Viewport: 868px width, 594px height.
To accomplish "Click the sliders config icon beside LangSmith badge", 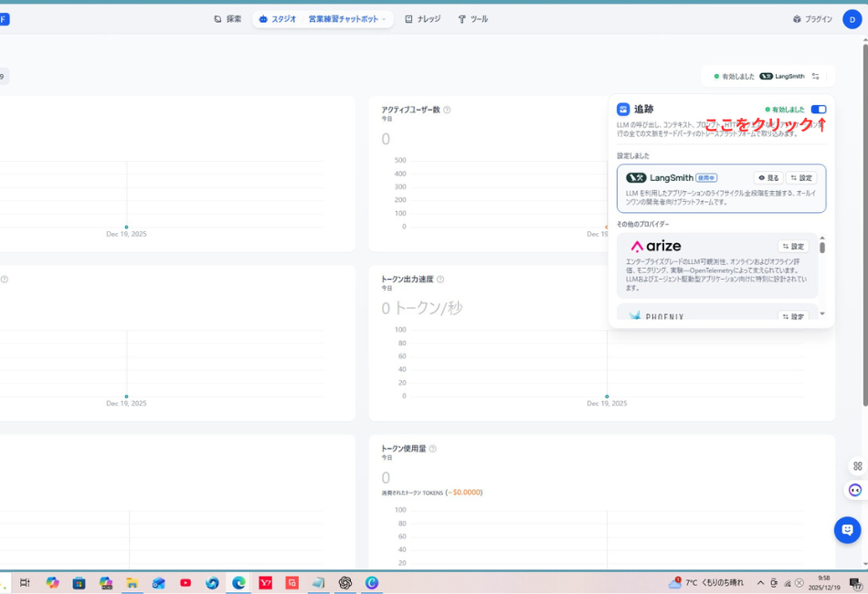I will tap(816, 77).
